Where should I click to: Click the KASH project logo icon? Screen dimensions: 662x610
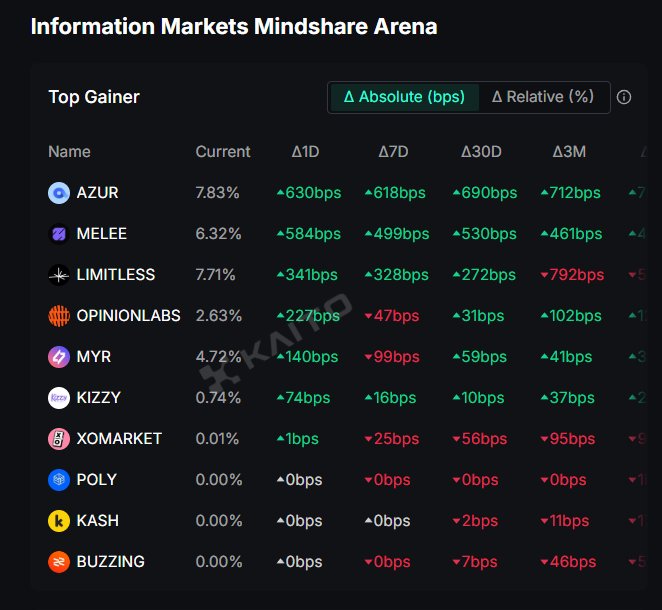pos(58,521)
